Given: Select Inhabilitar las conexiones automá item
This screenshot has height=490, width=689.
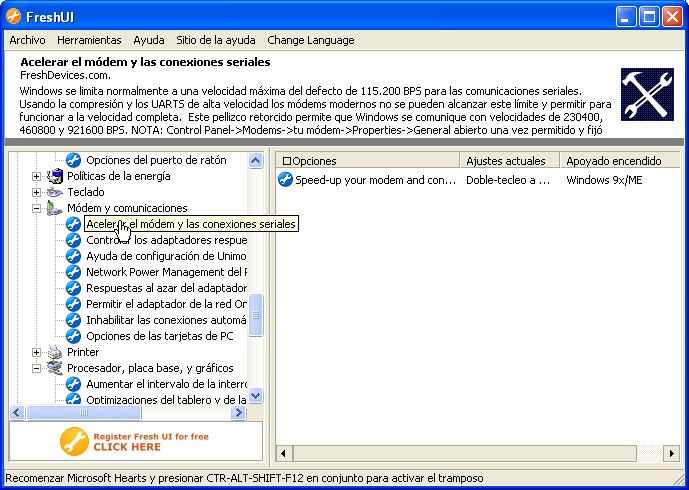Looking at the screenshot, I should click(166, 320).
